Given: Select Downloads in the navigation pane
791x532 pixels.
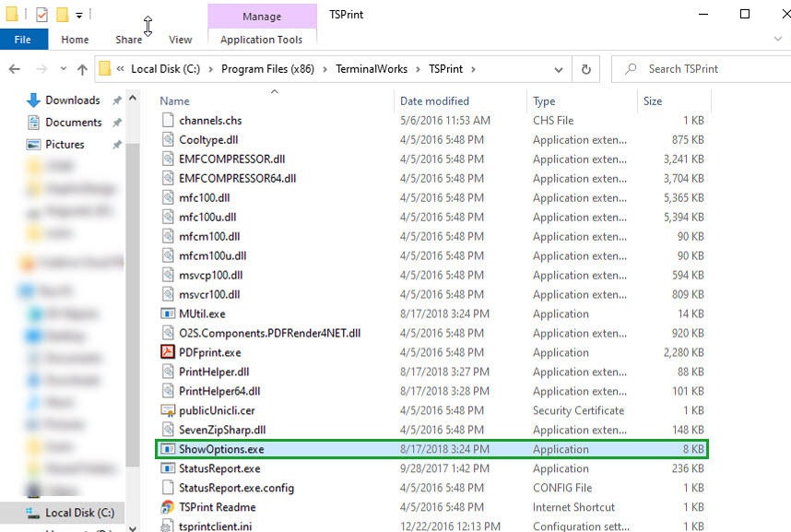Looking at the screenshot, I should click(72, 100).
